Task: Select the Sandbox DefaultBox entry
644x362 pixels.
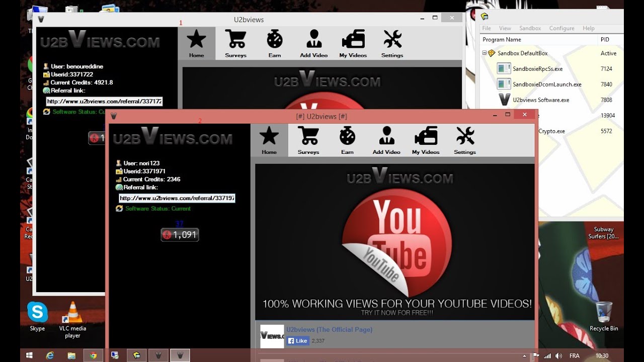Action: click(x=522, y=53)
